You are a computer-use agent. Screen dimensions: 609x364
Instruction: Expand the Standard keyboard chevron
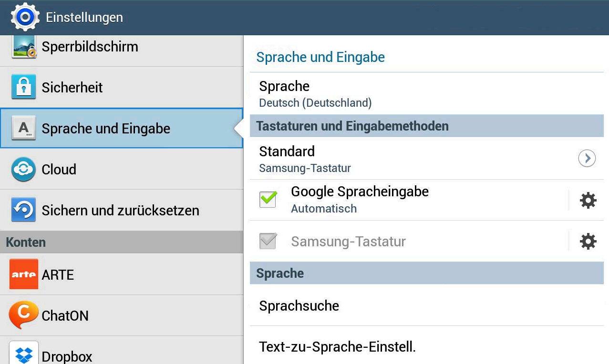587,158
